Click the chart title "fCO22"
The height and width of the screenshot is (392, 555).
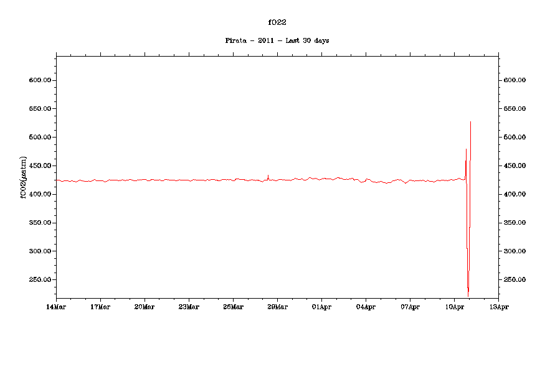point(277,22)
